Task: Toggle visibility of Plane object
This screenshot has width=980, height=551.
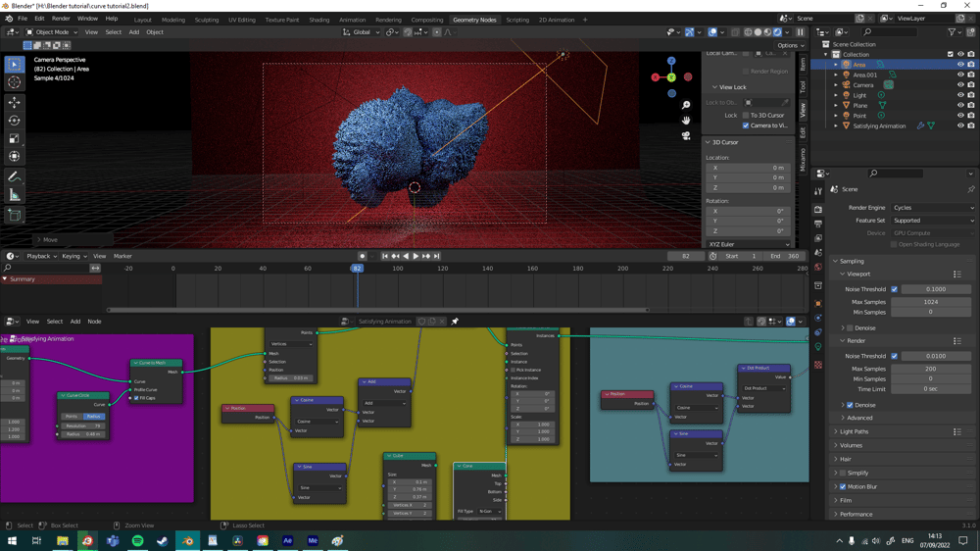Action: 960,105
